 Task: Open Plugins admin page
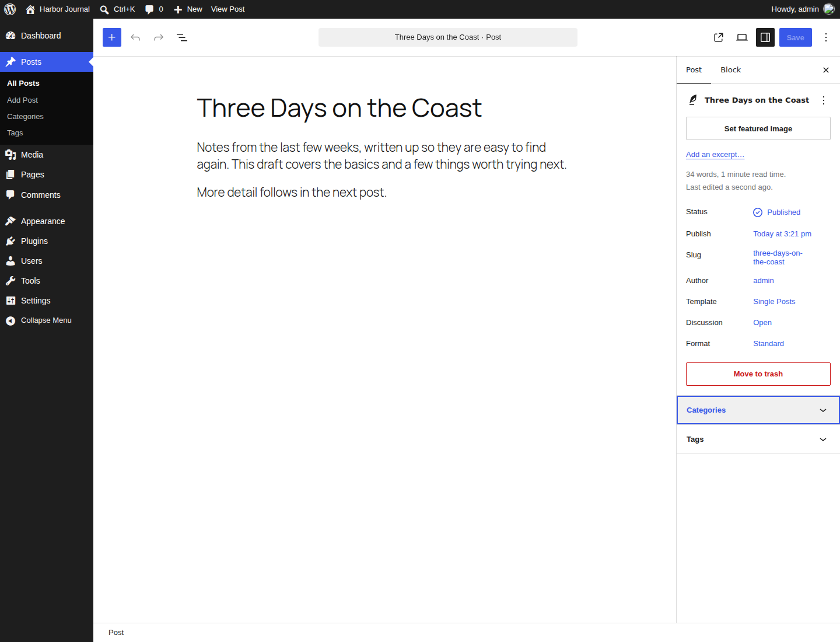tap(47, 241)
